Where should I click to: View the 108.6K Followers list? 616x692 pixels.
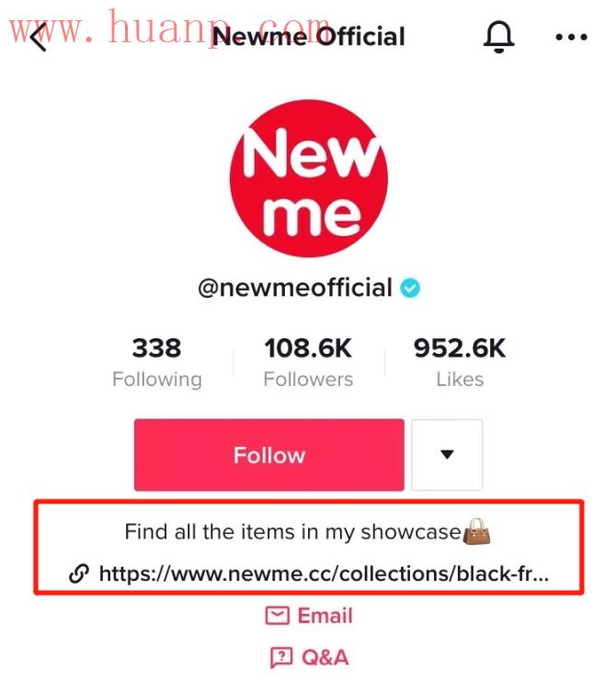pyautogui.click(x=308, y=363)
